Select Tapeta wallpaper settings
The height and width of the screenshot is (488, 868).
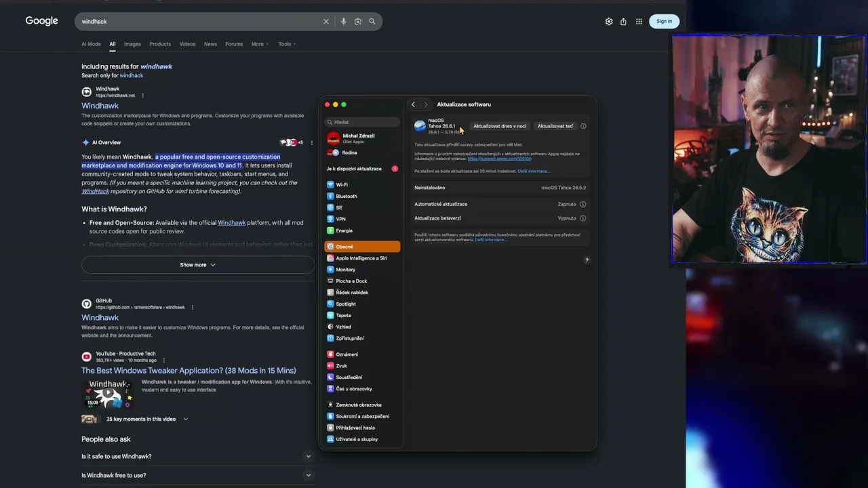pos(362,315)
